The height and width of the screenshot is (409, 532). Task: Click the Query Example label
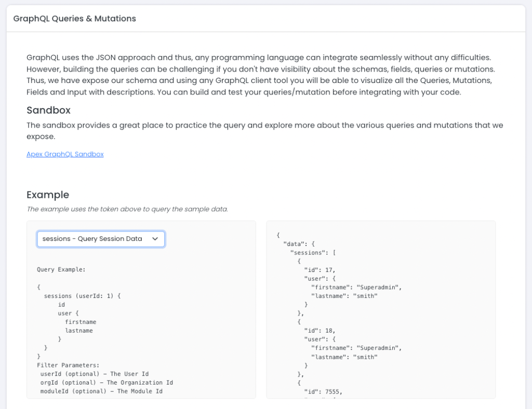tap(61, 270)
